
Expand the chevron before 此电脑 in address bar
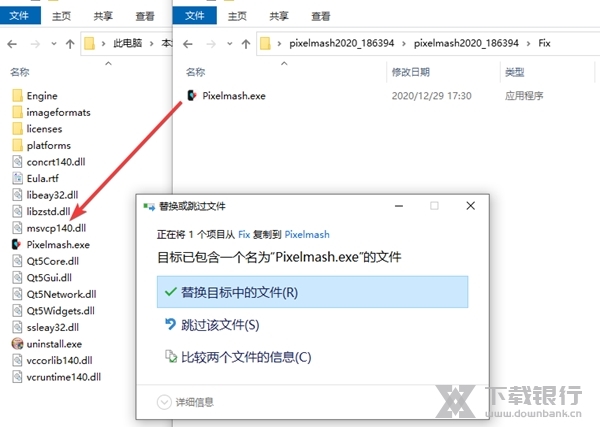[x=103, y=44]
